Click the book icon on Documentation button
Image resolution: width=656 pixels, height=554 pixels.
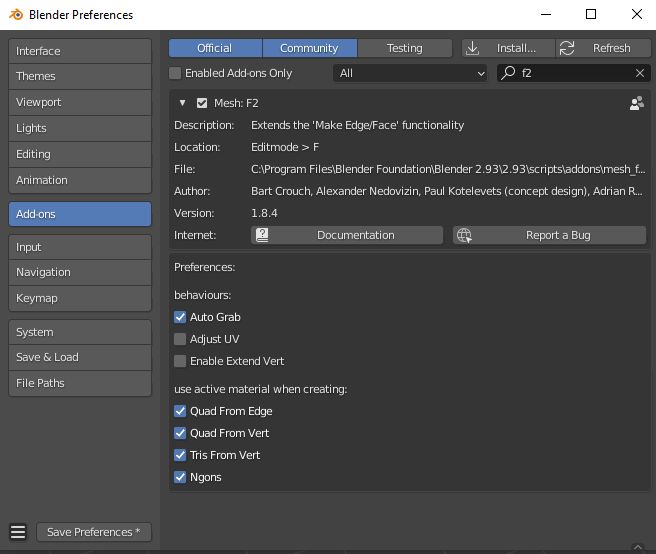tap(262, 235)
